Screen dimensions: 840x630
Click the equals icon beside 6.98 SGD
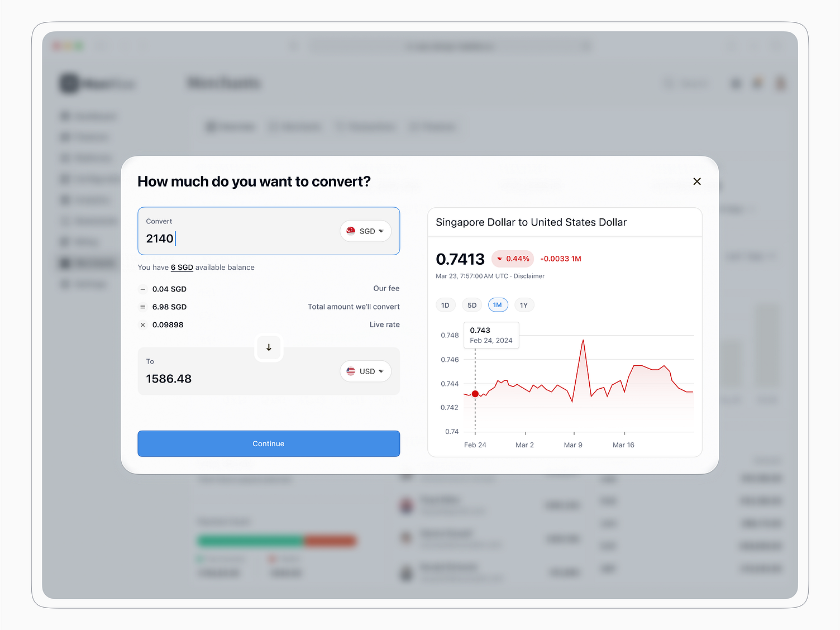tap(142, 307)
